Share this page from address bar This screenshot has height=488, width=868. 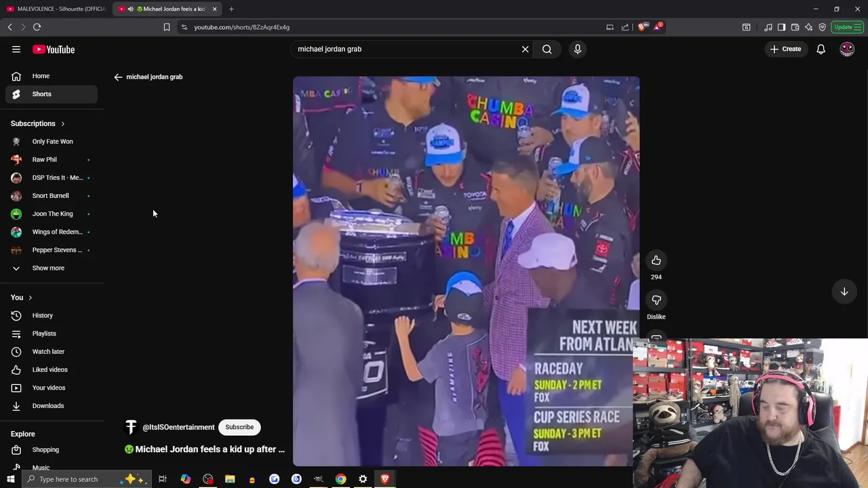coord(625,27)
